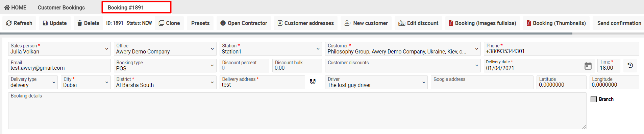Click the Send confirmation button
The width and height of the screenshot is (644, 134).
[x=619, y=23]
